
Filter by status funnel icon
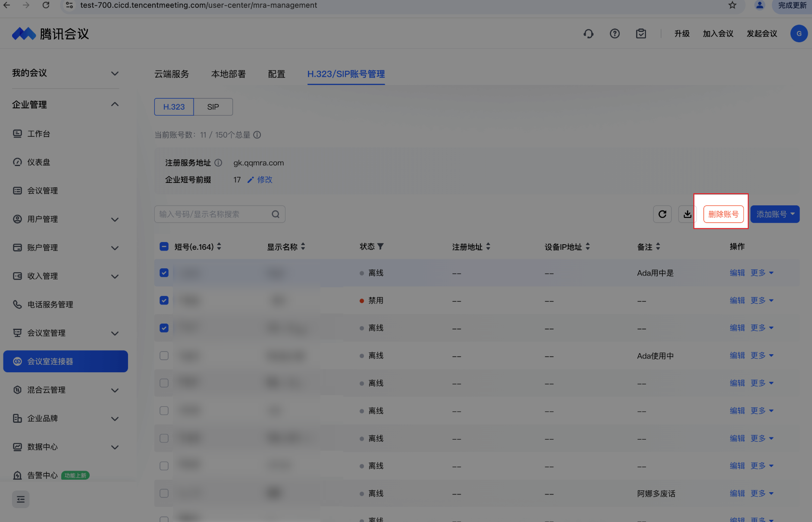point(380,246)
